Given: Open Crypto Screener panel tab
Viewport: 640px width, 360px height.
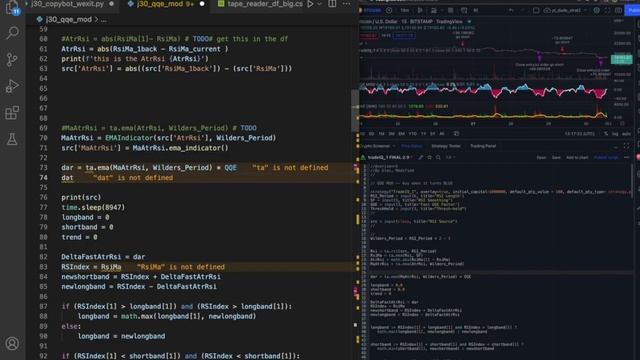Looking at the screenshot, I should click(x=376, y=146).
